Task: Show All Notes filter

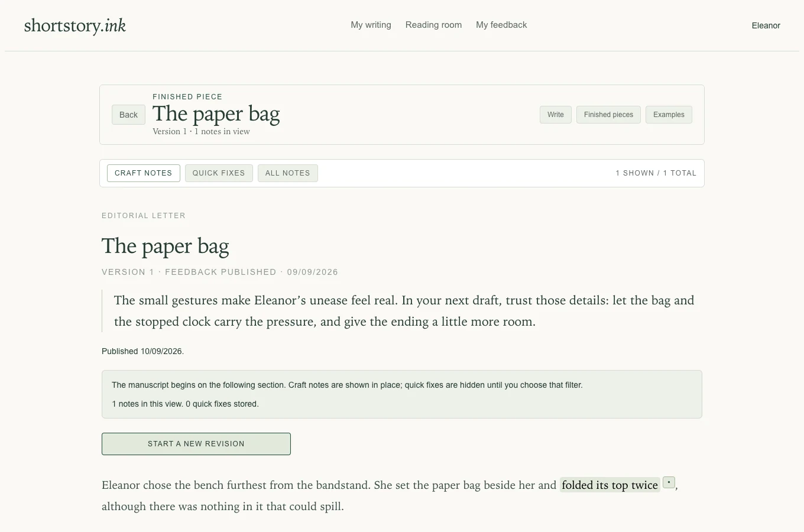Action: (288, 173)
